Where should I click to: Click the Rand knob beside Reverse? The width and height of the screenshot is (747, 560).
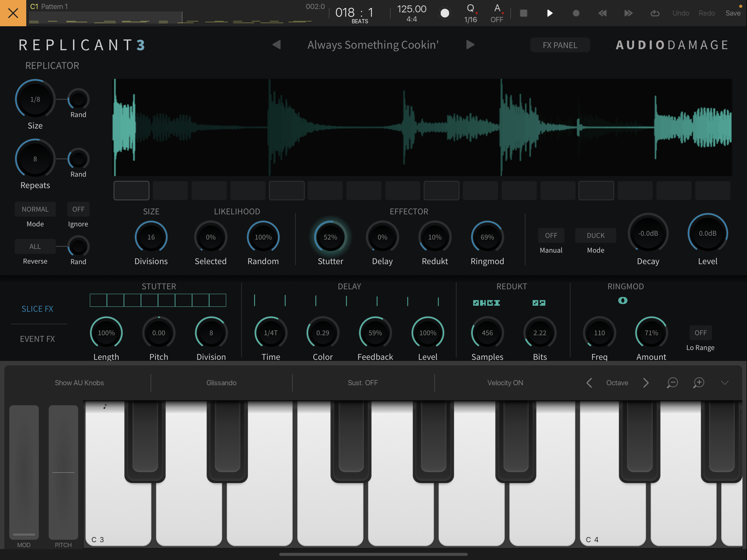point(78,246)
